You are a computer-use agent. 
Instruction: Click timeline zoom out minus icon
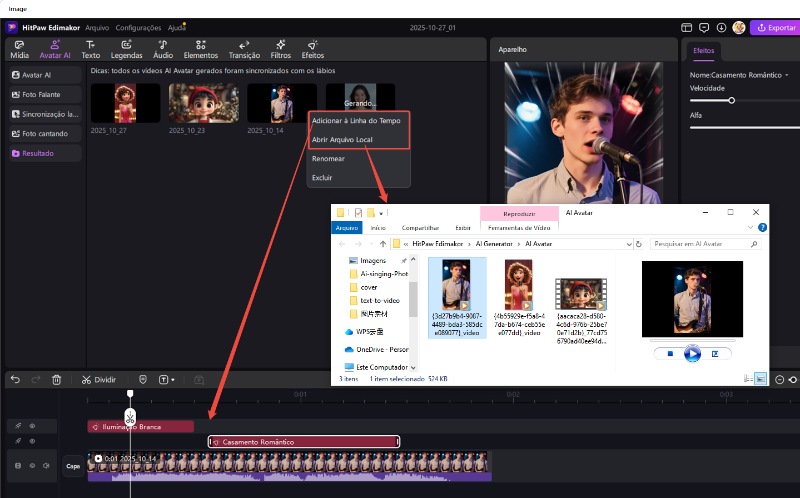coord(779,380)
